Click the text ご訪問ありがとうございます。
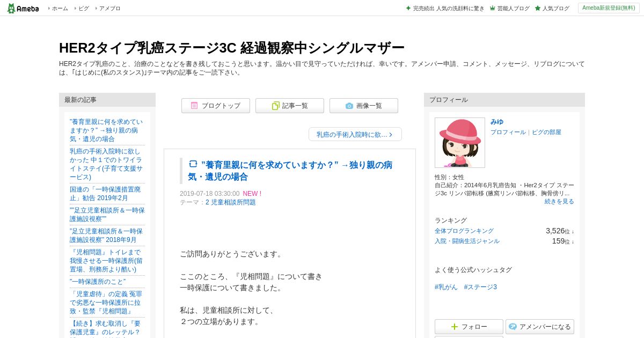Screen dimensions: 644x338 pos(231,254)
